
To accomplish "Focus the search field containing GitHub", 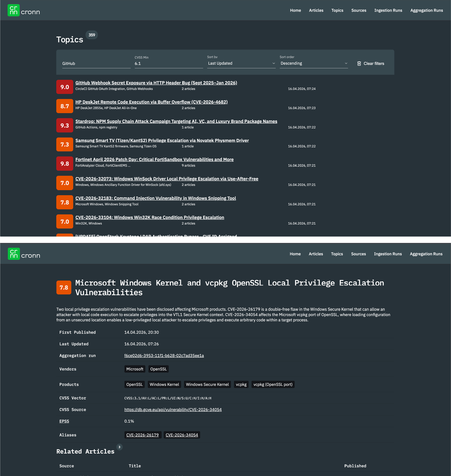I will [96, 63].
